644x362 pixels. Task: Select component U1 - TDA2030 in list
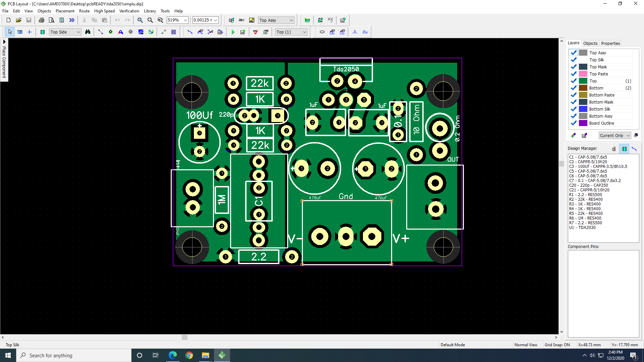click(582, 228)
